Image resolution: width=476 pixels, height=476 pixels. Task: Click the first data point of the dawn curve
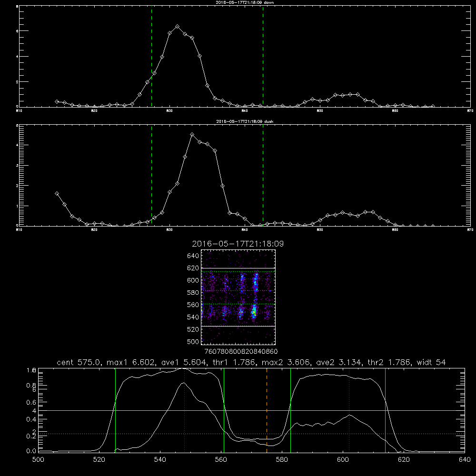click(57, 101)
